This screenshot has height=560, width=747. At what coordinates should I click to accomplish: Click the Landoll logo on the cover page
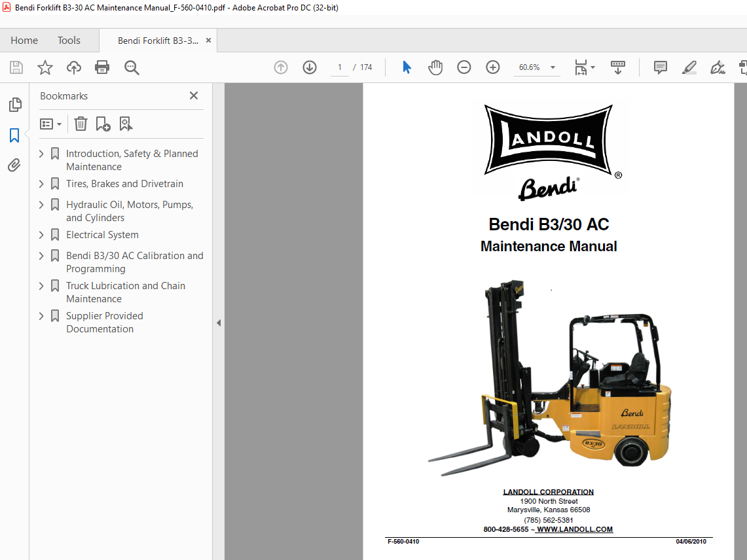[x=549, y=139]
